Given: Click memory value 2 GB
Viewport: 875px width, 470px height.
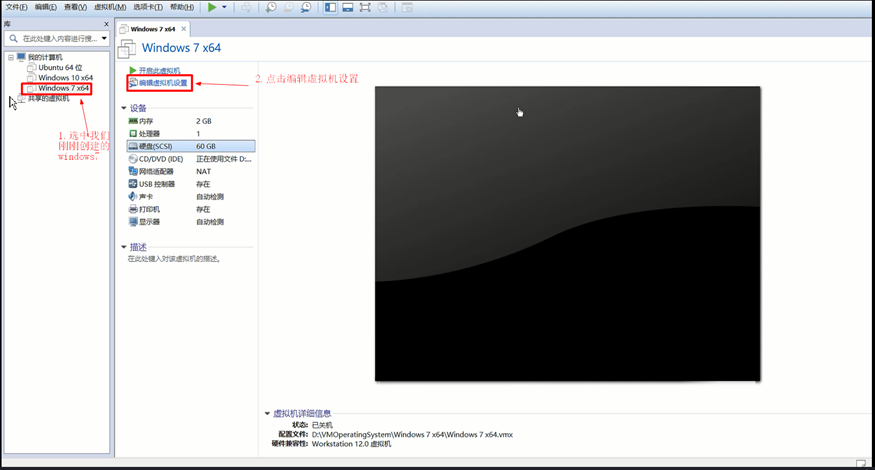Looking at the screenshot, I should [204, 121].
